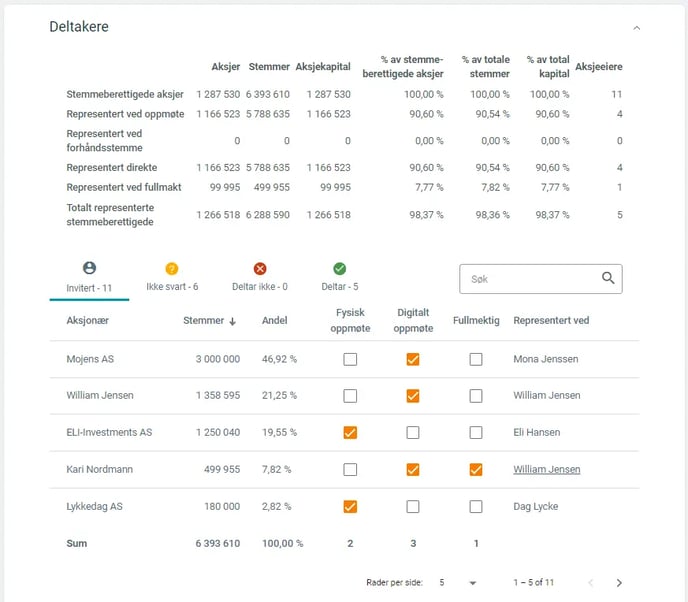Select the ELI-Investments AS shareholder name
688x602 pixels.
[109, 432]
